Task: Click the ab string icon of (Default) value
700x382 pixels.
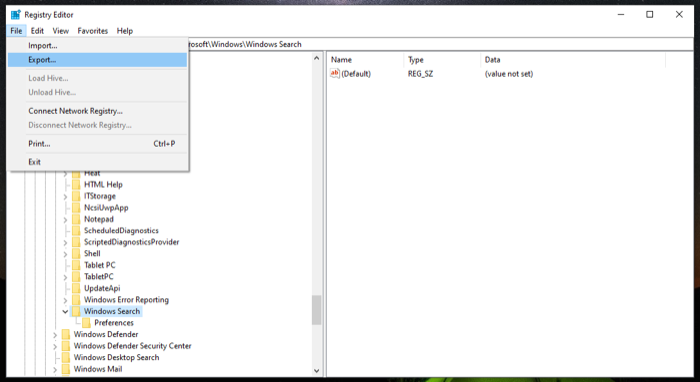Action: coord(335,74)
